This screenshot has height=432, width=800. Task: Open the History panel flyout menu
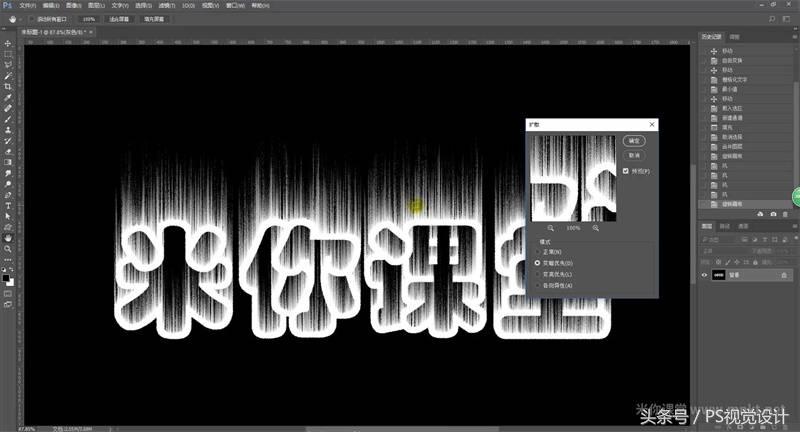point(795,37)
